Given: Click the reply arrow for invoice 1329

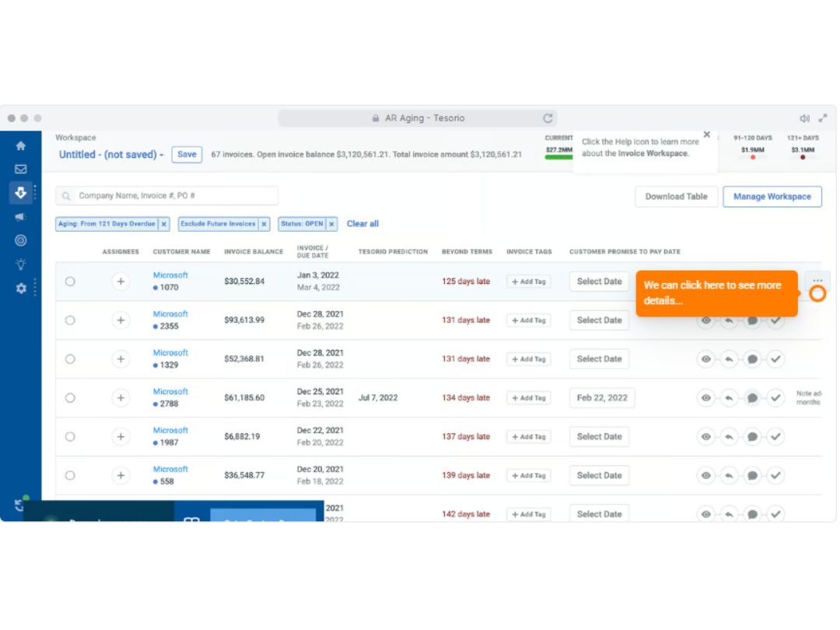Looking at the screenshot, I should pyautogui.click(x=729, y=359).
